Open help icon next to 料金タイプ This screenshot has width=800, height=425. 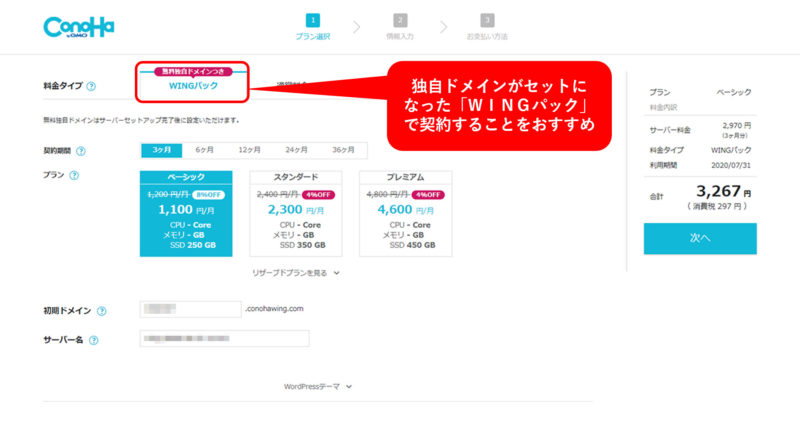point(91,86)
